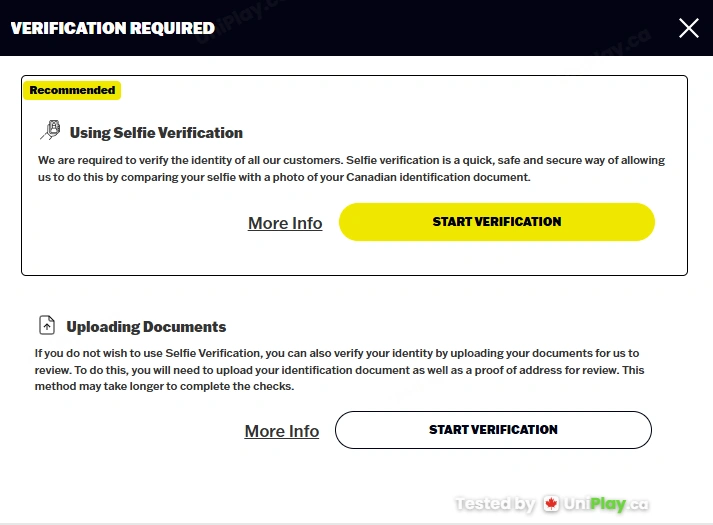Click the selfie verification description paragraph
This screenshot has width=713, height=525.
(351, 169)
